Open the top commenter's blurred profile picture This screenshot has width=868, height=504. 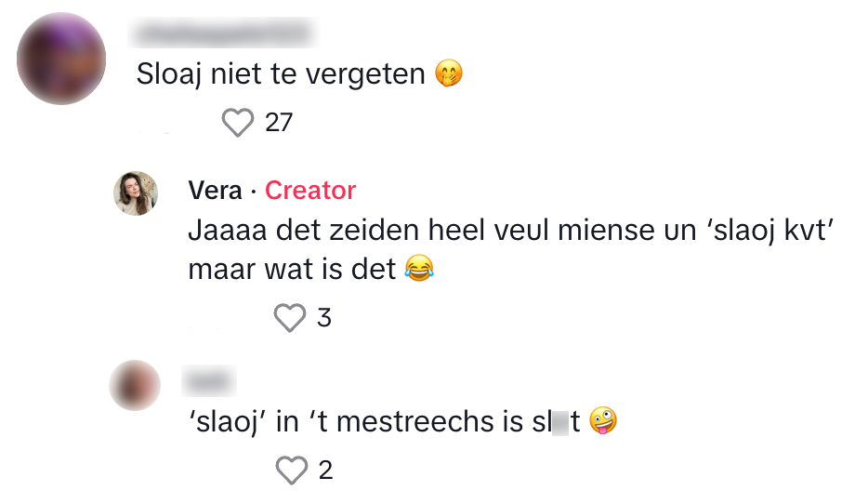[61, 59]
